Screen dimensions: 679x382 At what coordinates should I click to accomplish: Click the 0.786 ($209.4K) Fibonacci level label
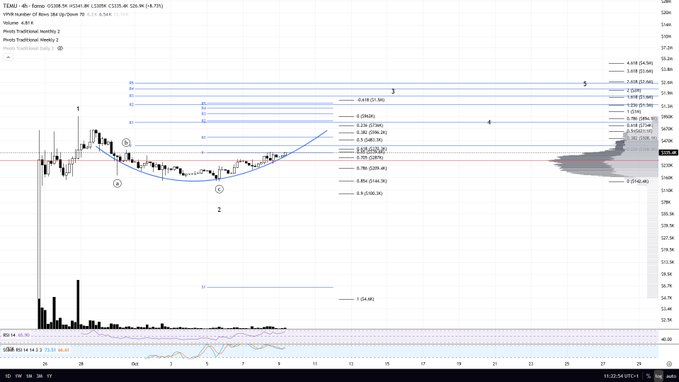[372, 168]
